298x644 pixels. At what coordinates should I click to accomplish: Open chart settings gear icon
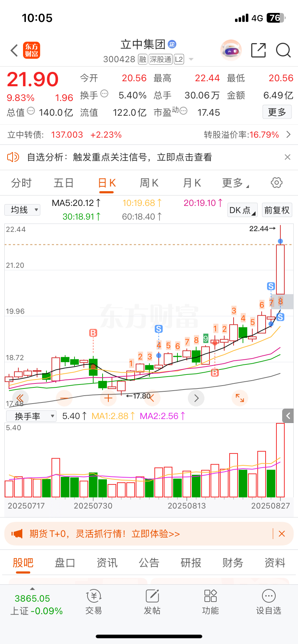(276, 183)
